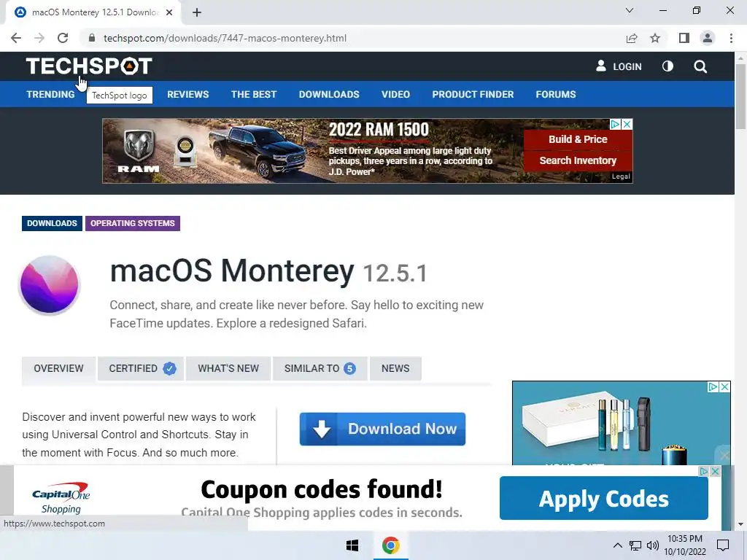The width and height of the screenshot is (747, 560).
Task: Toggle the dark mode contrast icon
Action: coord(667,66)
